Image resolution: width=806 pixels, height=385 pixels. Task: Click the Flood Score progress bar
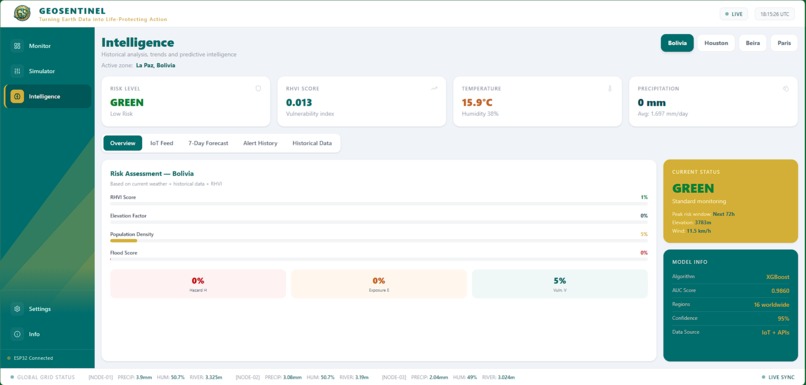click(379, 259)
